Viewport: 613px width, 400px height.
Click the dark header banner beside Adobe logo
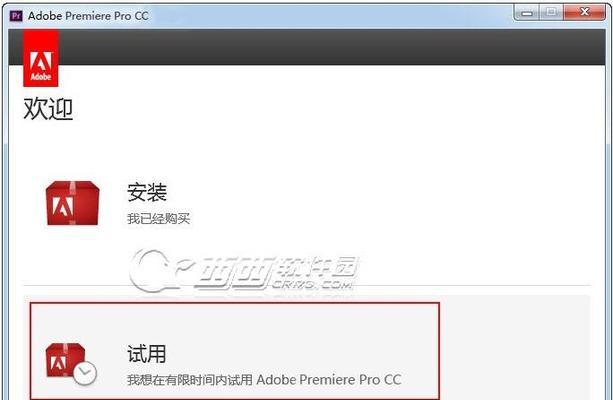click(332, 47)
